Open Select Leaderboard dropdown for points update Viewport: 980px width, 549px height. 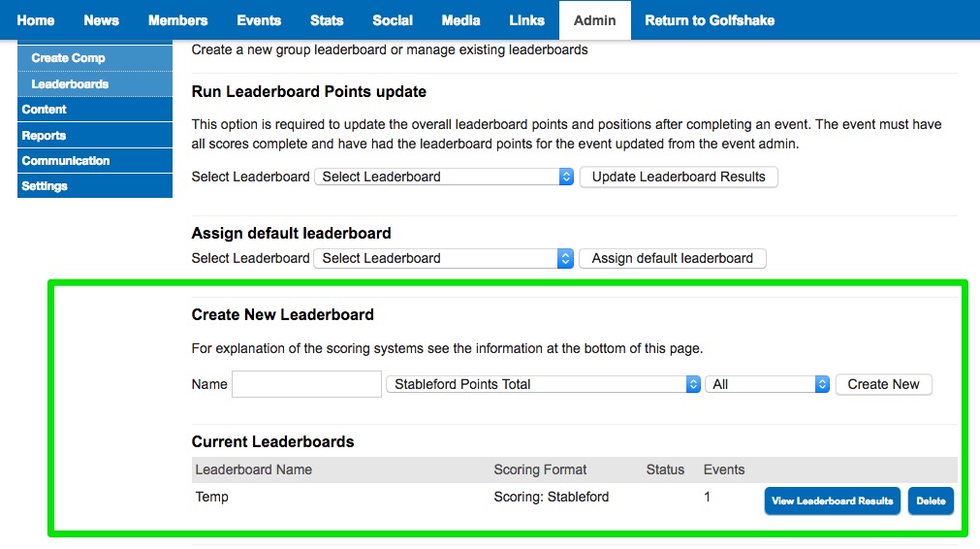coord(444,177)
